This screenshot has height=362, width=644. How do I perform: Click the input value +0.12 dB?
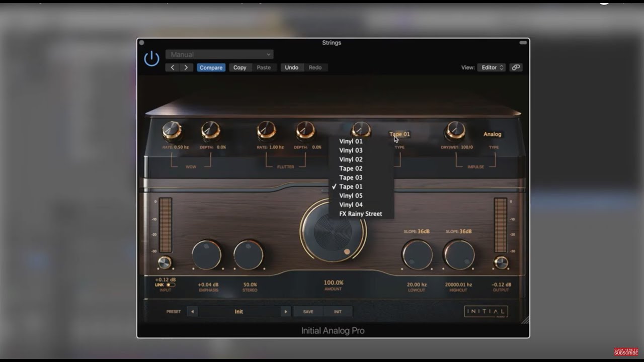point(165,280)
